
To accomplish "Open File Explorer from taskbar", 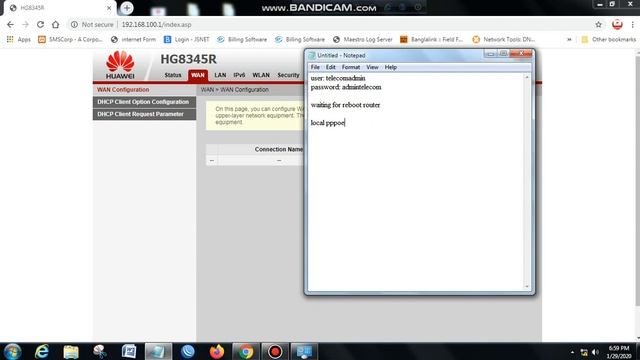I will point(71,351).
